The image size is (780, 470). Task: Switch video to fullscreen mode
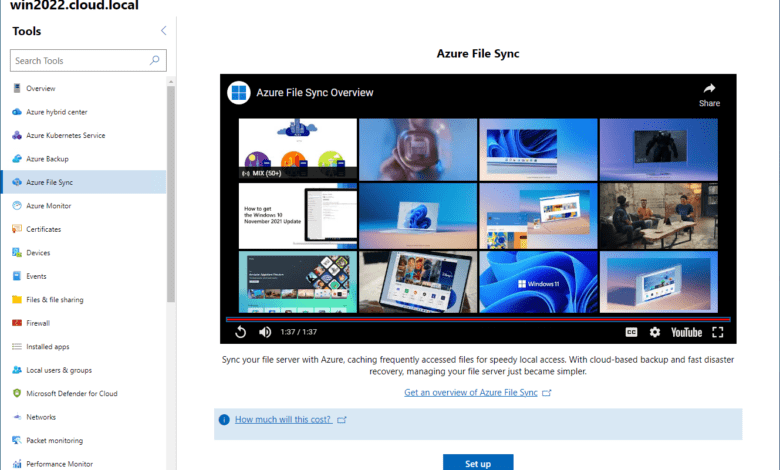pyautogui.click(x=717, y=332)
